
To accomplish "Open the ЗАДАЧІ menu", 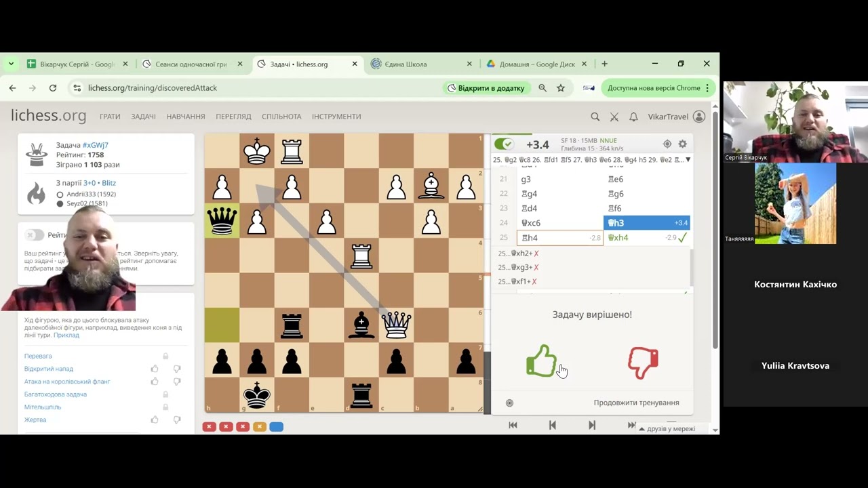I will (143, 117).
